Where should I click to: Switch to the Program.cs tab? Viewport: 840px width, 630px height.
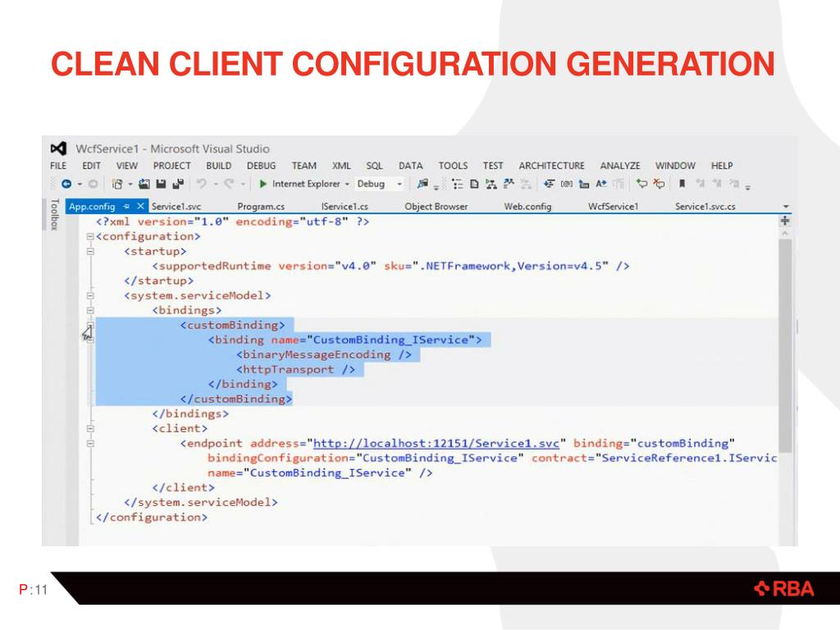[261, 206]
